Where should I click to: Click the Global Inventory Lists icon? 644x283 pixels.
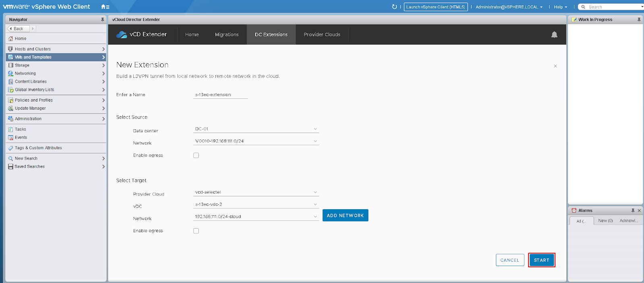click(10, 90)
